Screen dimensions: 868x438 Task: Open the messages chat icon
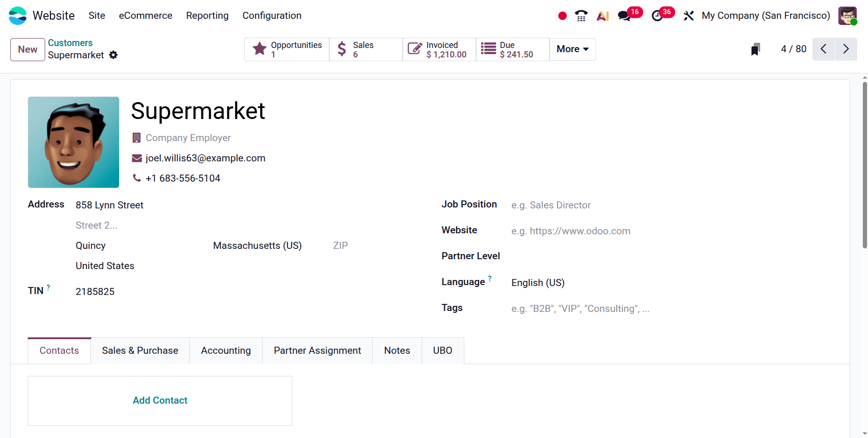coord(624,16)
